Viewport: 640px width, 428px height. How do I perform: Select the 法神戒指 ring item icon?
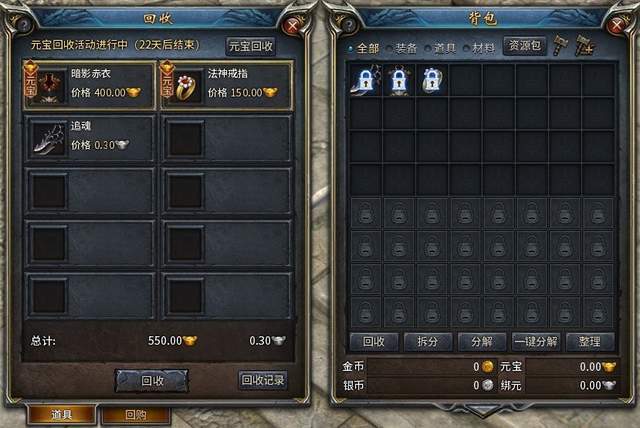pyautogui.click(x=187, y=86)
